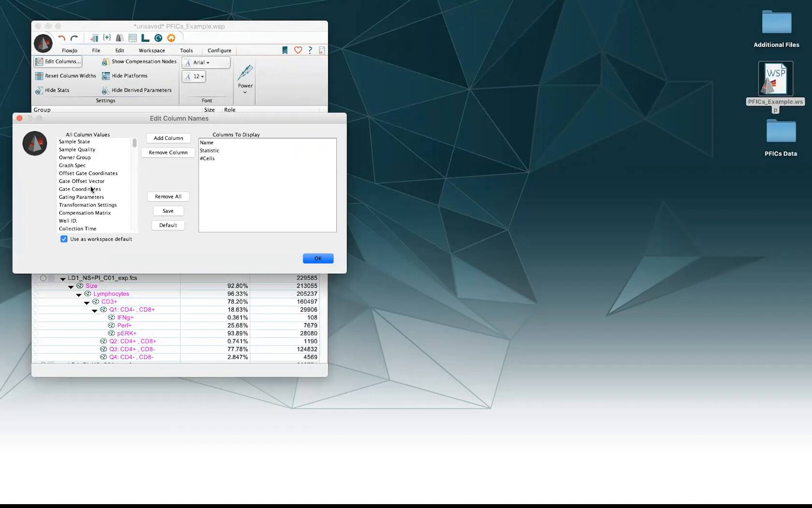The image size is (812, 508).
Task: Click the FlowJo round logo in workspace window
Action: click(43, 44)
